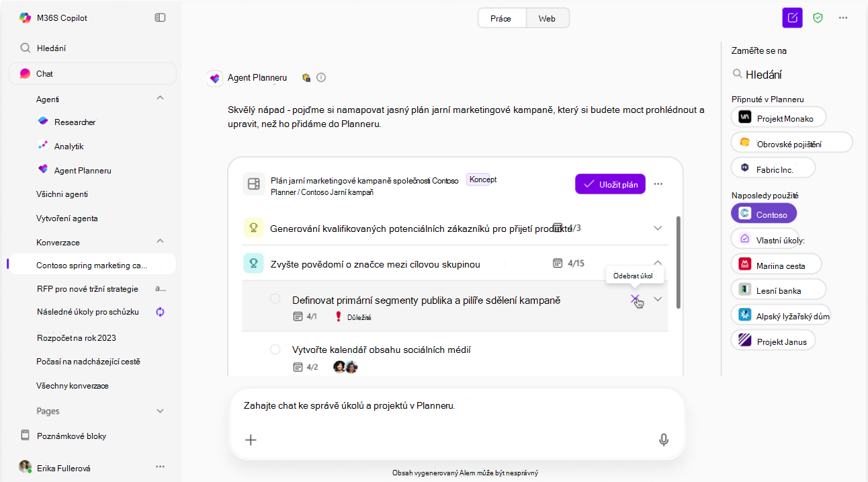Click Agent Planneru header logo icon
Screen dimensions: 868x482
click(215, 79)
